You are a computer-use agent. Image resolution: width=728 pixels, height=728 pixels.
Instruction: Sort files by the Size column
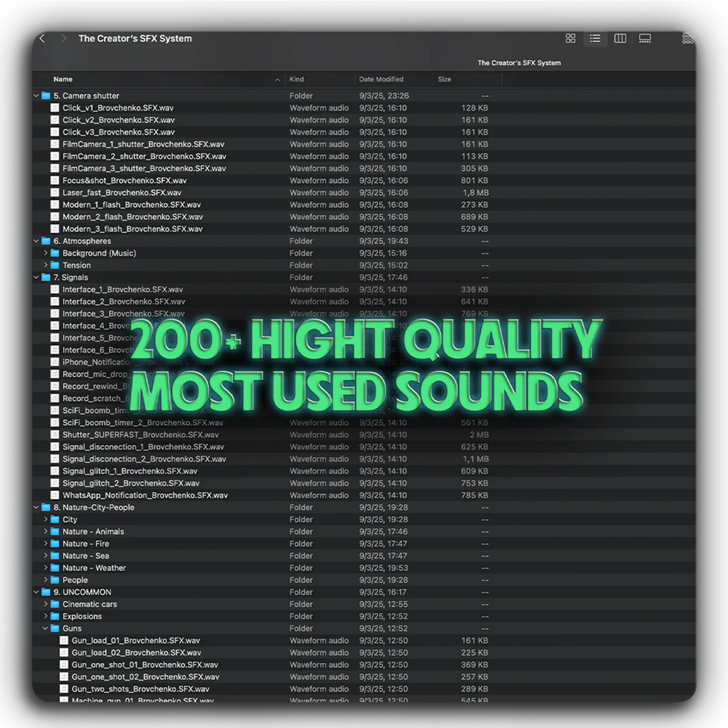(x=444, y=79)
